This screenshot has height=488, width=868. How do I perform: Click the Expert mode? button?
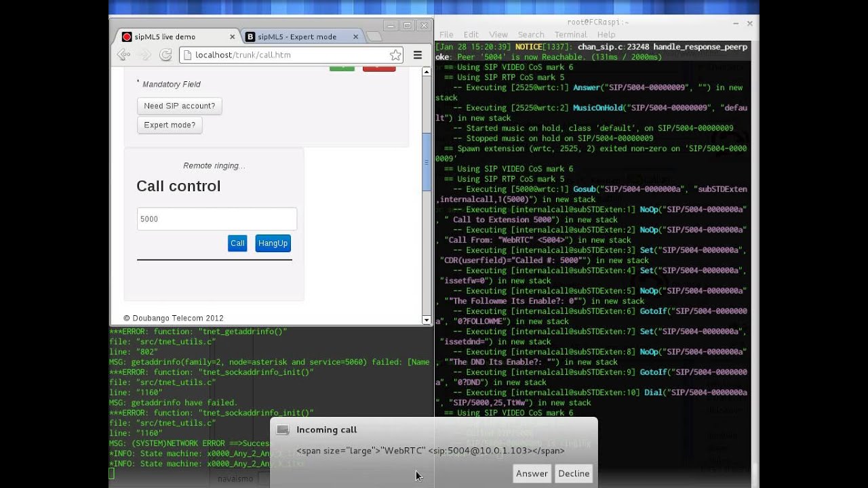tap(170, 125)
